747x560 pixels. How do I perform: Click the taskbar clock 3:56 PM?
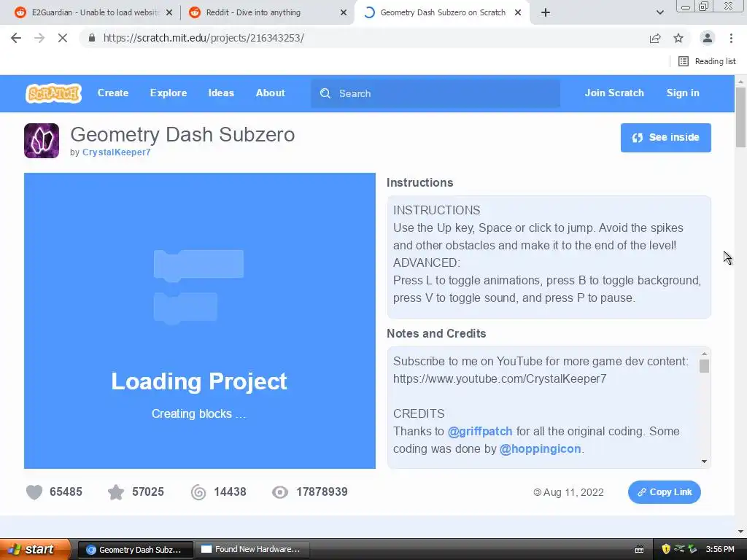click(720, 549)
